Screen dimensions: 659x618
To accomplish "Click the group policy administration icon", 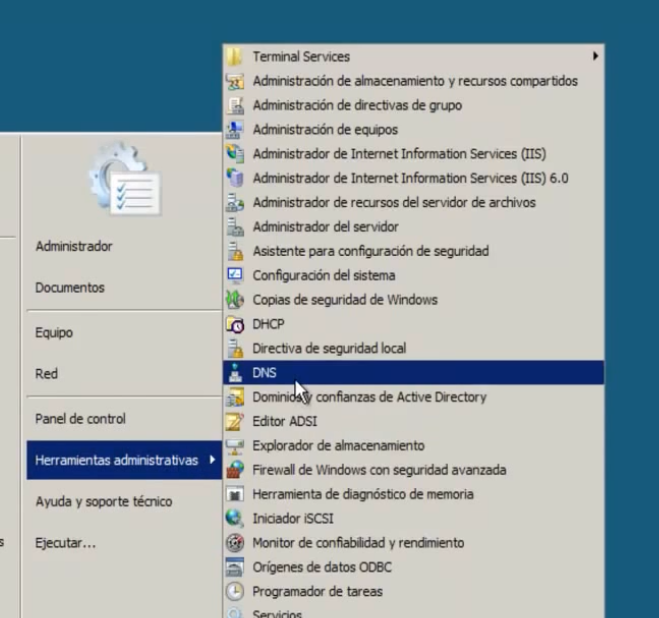I will [x=235, y=105].
